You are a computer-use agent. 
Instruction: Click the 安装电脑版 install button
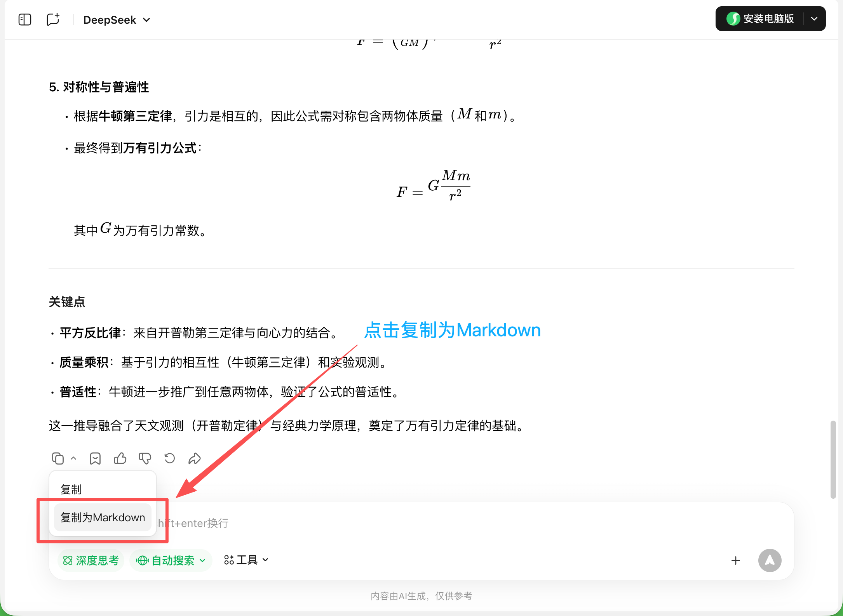point(760,19)
